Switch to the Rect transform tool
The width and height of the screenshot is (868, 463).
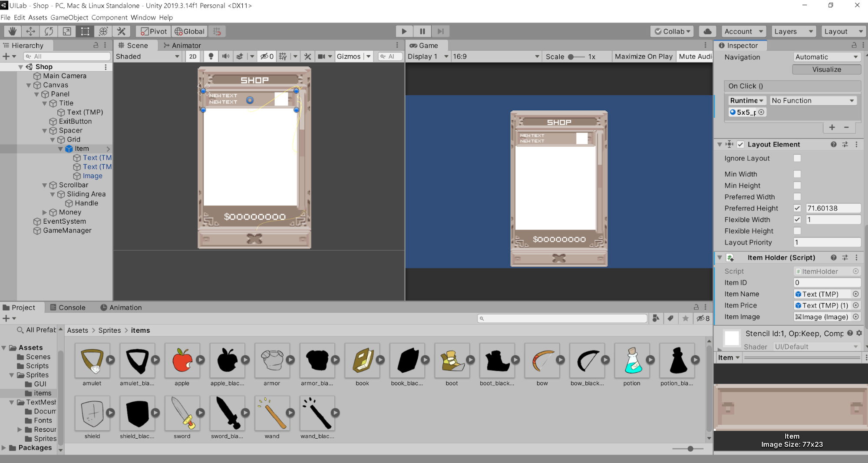85,31
